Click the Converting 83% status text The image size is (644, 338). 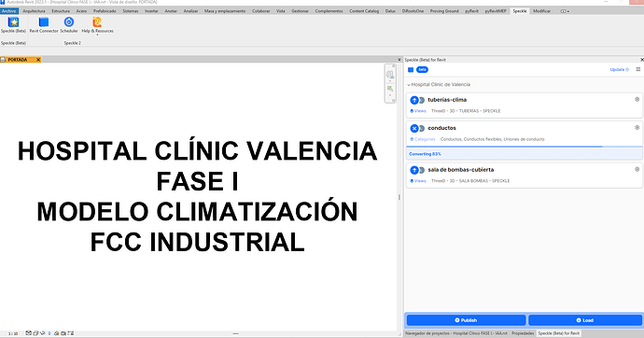(x=425, y=154)
